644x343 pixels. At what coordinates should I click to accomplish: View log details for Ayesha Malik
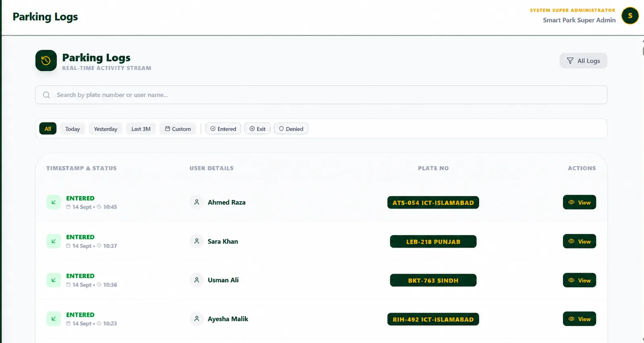[580, 319]
